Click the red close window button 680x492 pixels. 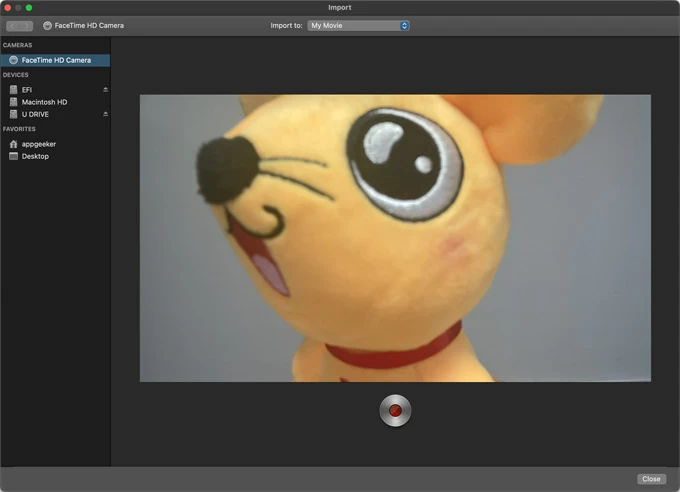click(7, 7)
